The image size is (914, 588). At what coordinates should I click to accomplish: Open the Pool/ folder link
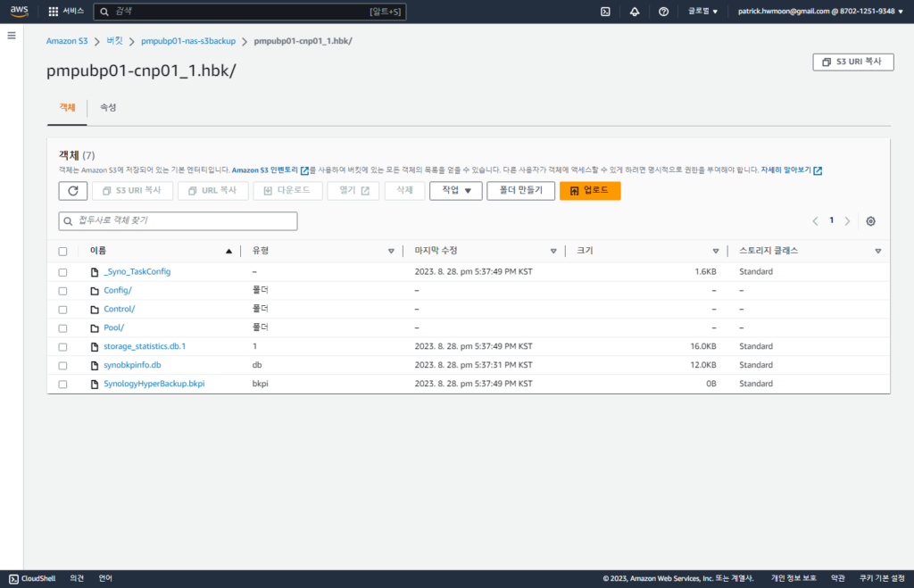point(113,328)
